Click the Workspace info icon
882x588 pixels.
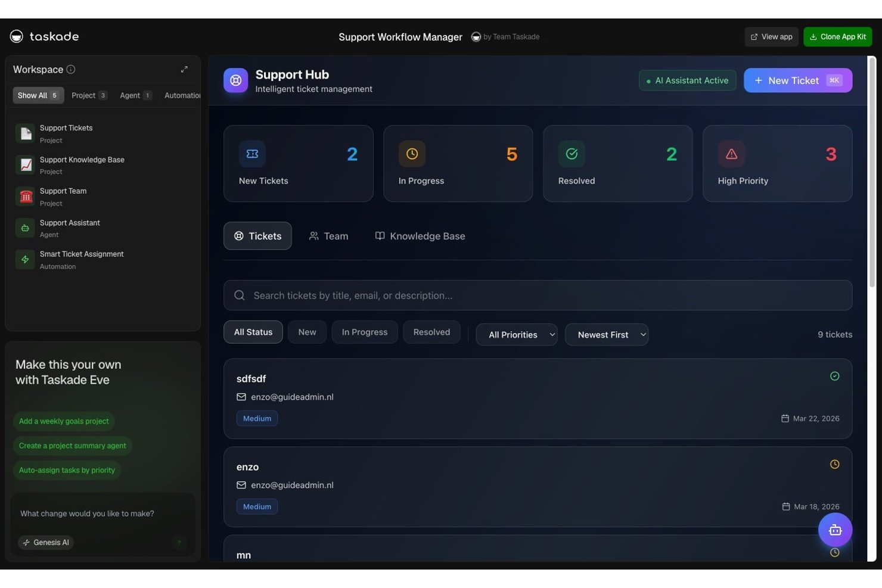tap(71, 69)
